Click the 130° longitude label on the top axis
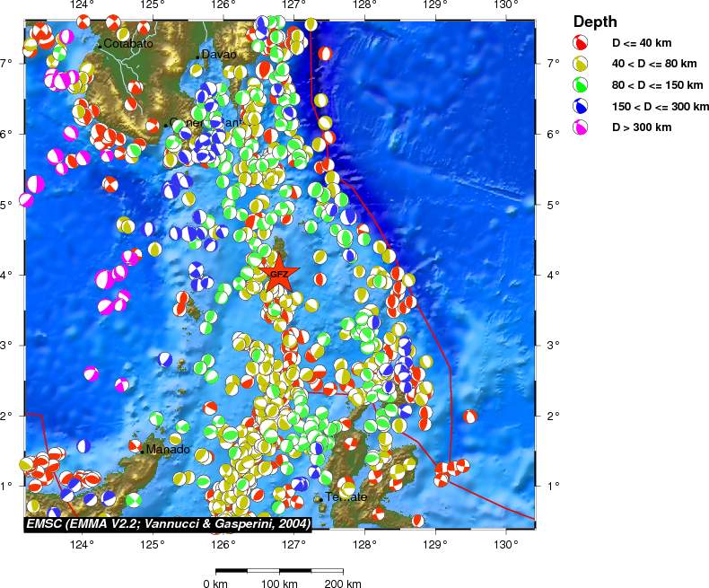Image resolution: width=709 pixels, height=588 pixels. point(506,5)
